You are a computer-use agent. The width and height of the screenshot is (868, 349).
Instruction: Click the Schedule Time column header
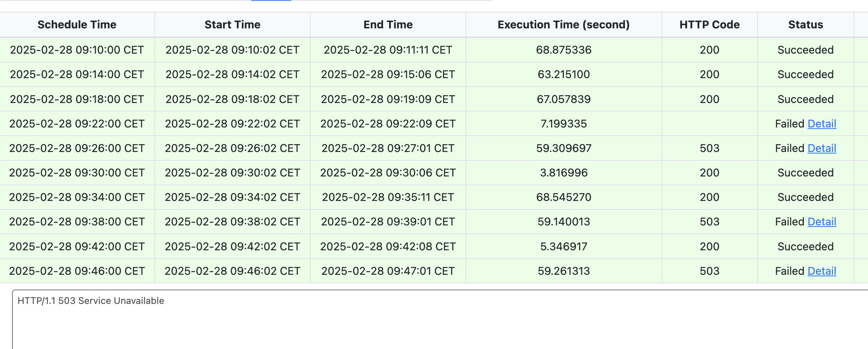[77, 24]
